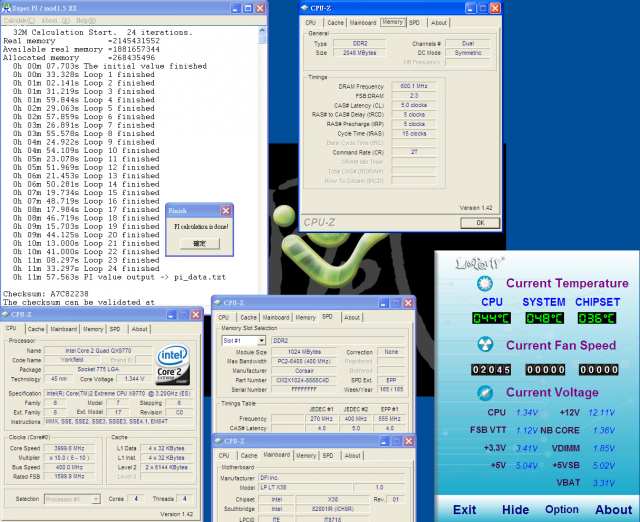Click the CPU temperature 044°C display
Viewport: 640px width, 522px height.
[491, 318]
